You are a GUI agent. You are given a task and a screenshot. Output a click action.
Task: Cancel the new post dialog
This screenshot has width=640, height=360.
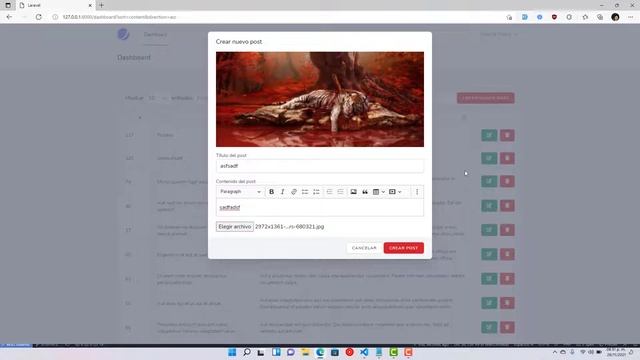click(364, 248)
